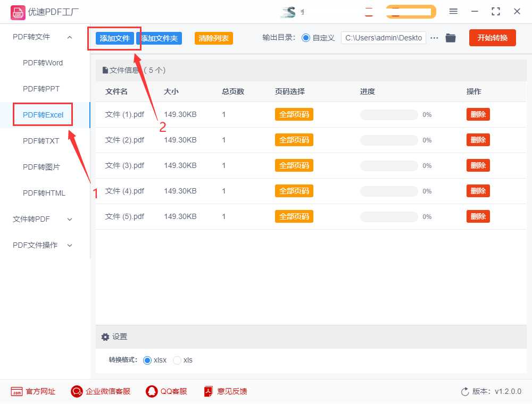Click the file info document icon
Image resolution: width=532 pixels, height=404 pixels.
(x=105, y=71)
